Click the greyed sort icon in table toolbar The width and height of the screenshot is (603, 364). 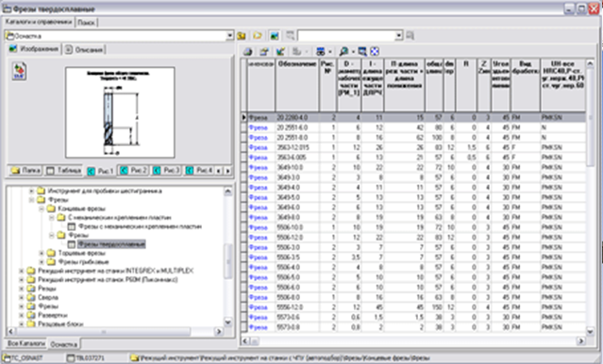(x=296, y=51)
